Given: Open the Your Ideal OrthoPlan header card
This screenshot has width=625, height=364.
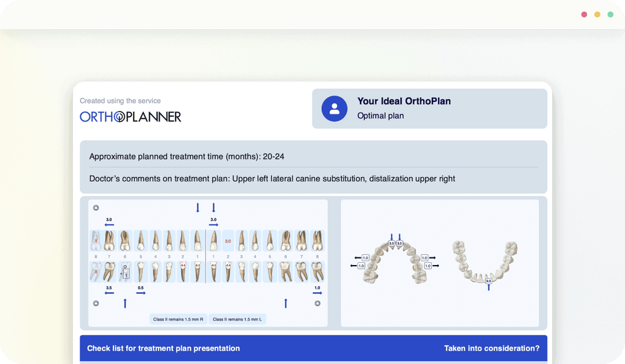Looking at the screenshot, I should click(429, 108).
